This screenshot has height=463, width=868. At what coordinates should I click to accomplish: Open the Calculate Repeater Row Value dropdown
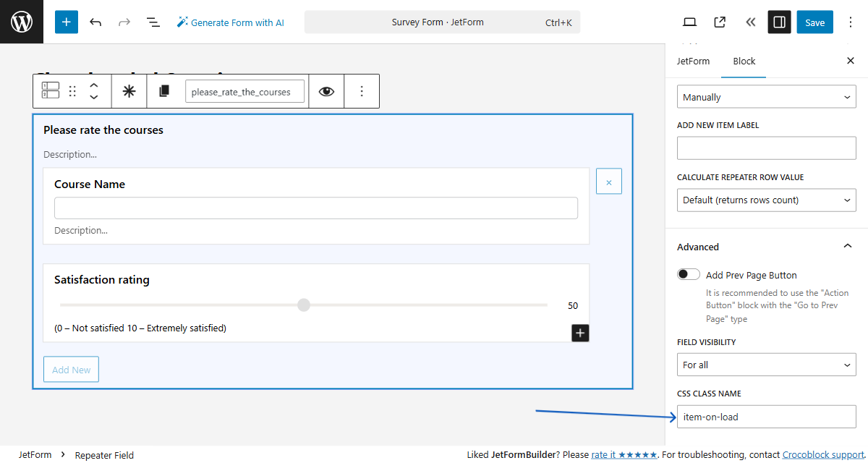[766, 200]
